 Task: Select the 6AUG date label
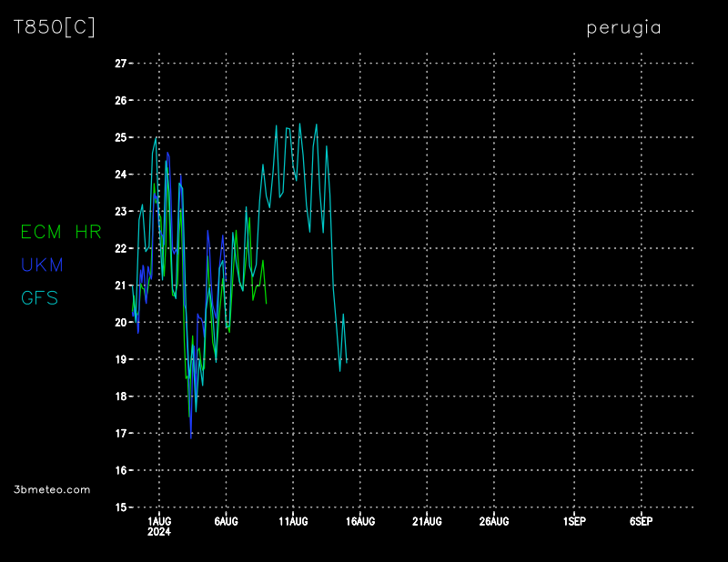(x=226, y=521)
